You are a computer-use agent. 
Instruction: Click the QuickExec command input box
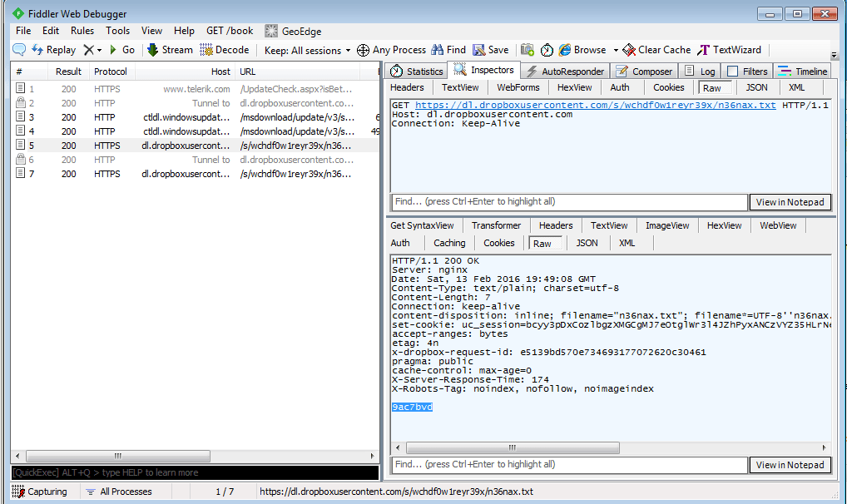[x=195, y=472]
